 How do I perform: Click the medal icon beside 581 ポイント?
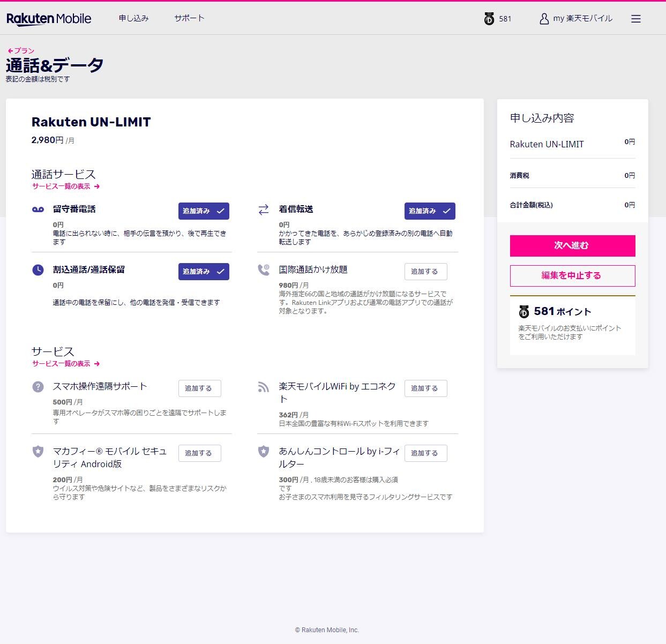coord(524,312)
